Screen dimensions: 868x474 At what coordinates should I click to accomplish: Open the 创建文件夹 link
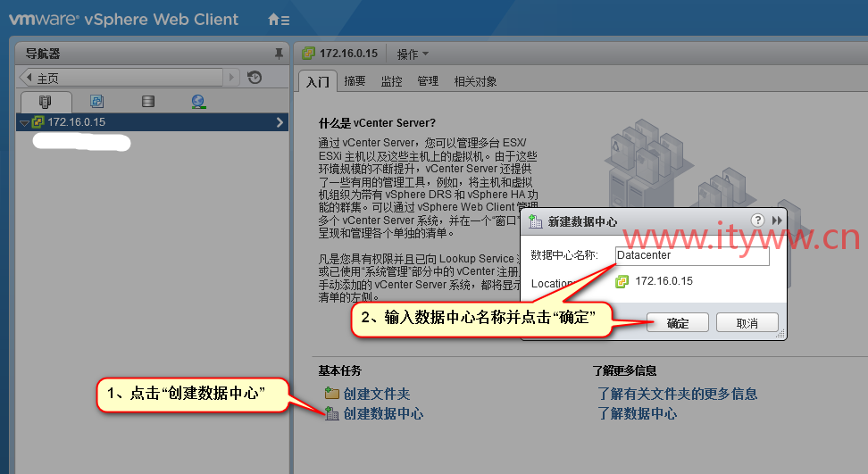point(377,394)
